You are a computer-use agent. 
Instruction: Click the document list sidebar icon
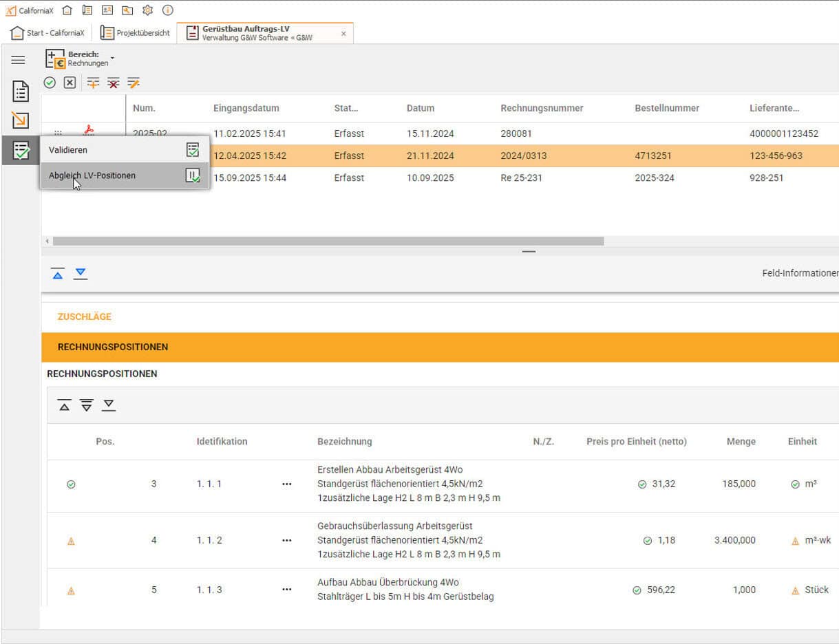(x=21, y=90)
